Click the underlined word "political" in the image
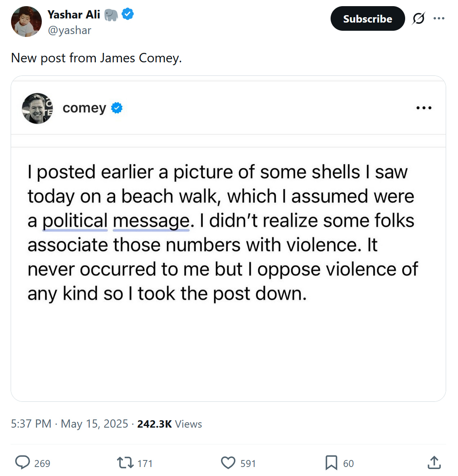This screenshot has width=458, height=476. coord(75,221)
